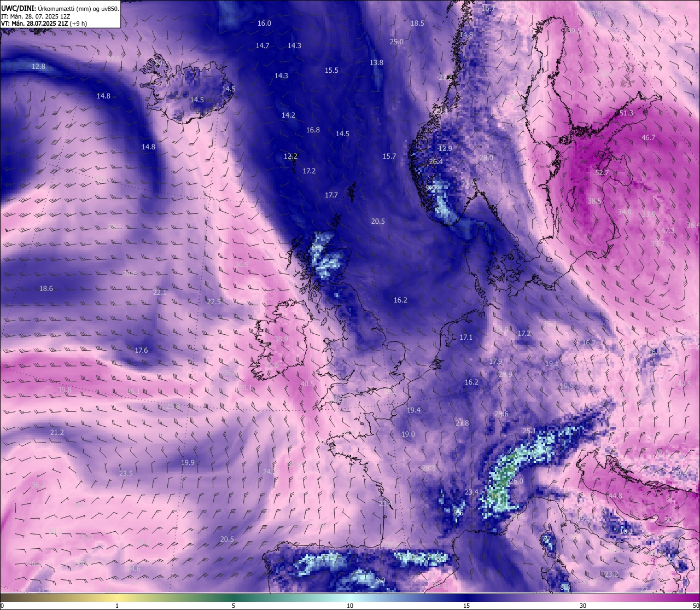Viewport: 700px width, 610px height.
Task: Select the 16.0 value at the top of the map
Action: pos(264,23)
